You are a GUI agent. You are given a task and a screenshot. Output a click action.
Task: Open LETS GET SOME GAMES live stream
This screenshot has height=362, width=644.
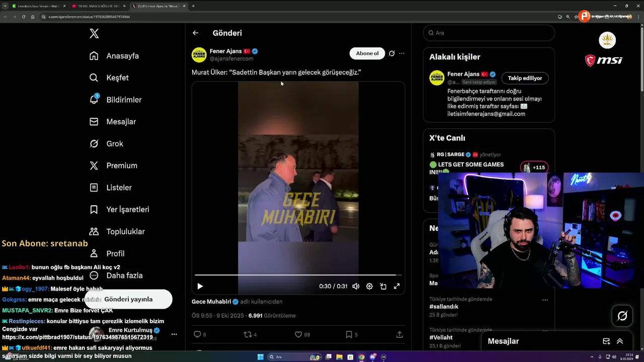coord(467,168)
